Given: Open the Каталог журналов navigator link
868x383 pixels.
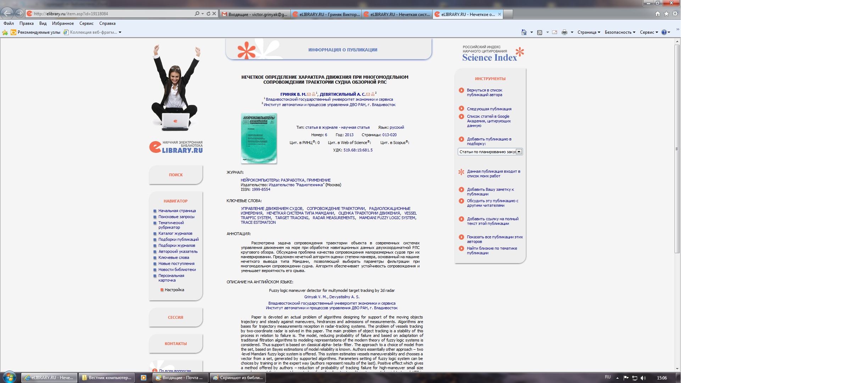Looking at the screenshot, I should click(x=175, y=233).
